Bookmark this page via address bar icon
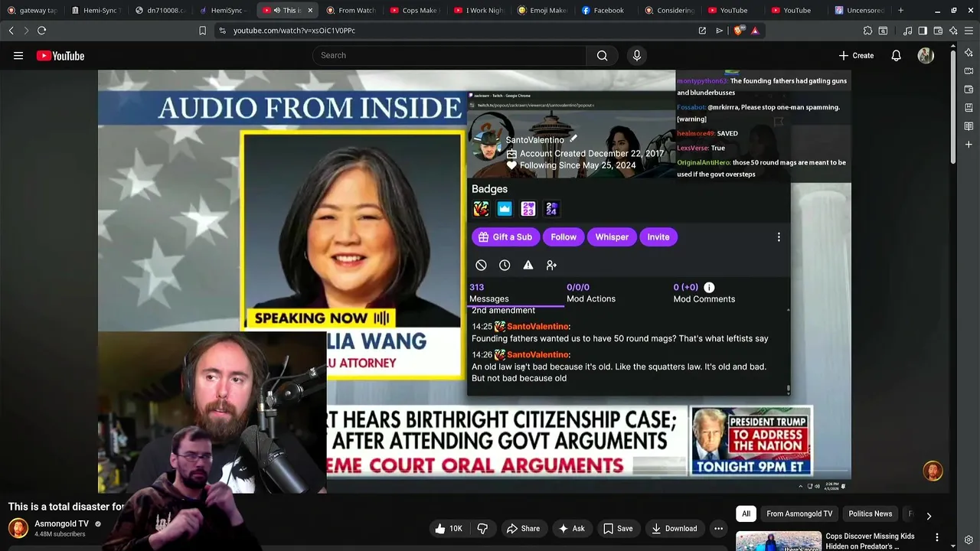Image resolution: width=980 pixels, height=551 pixels. pos(202,31)
